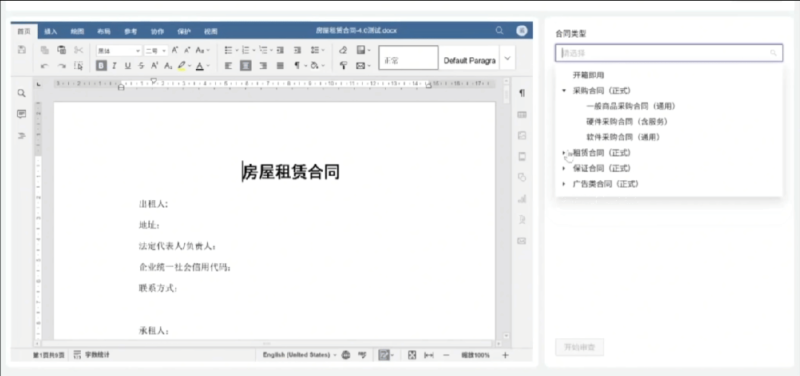Expand the paragraph styles gallery arrow
Screen dimensions: 800x376
(507, 58)
